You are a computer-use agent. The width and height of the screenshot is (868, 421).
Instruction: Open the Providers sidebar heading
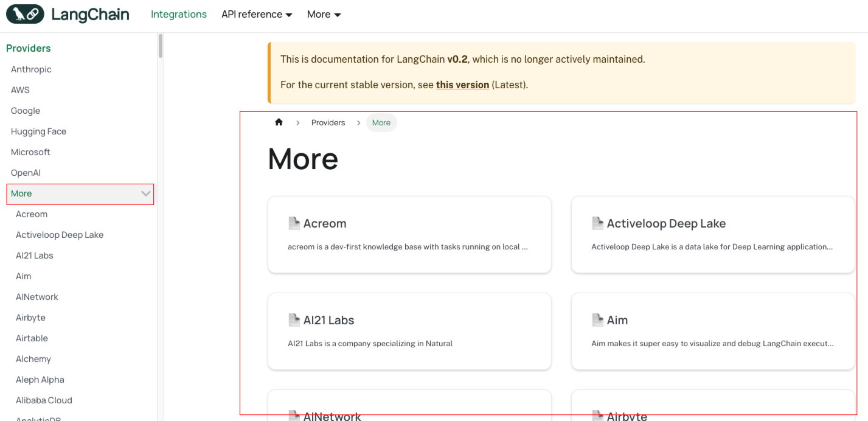[29, 48]
